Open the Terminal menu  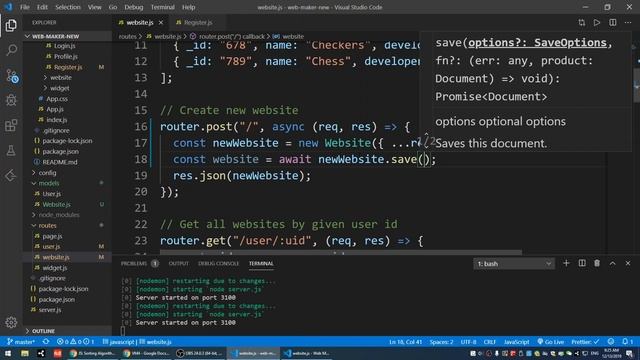click(162, 7)
